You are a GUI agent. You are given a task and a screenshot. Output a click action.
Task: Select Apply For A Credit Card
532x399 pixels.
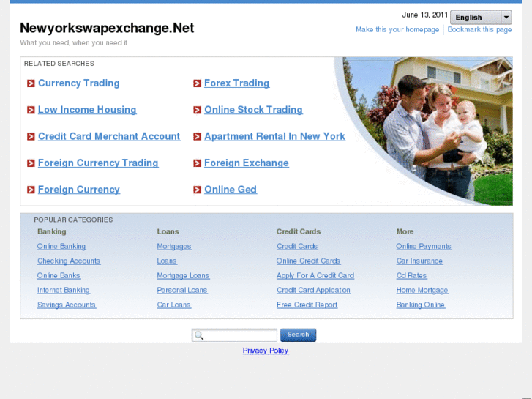[x=315, y=276]
